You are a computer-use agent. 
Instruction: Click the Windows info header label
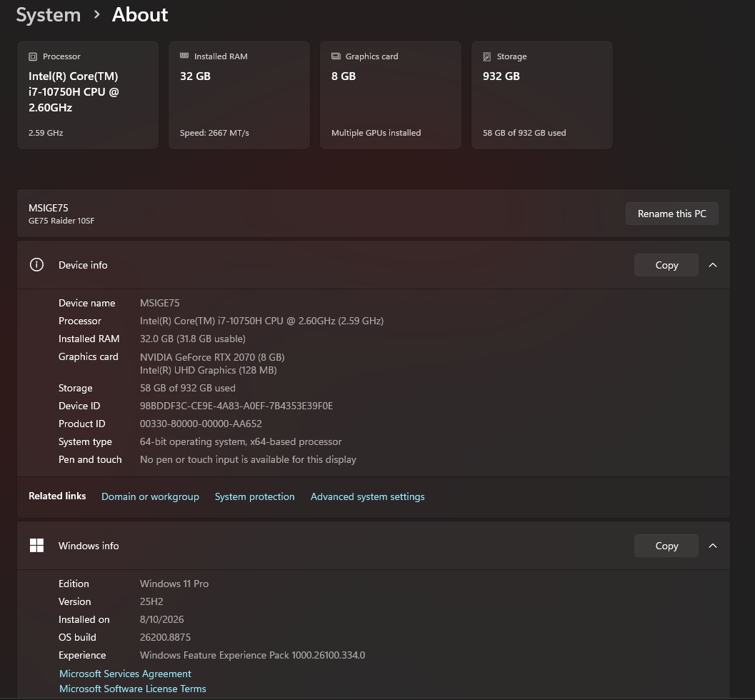pos(89,546)
